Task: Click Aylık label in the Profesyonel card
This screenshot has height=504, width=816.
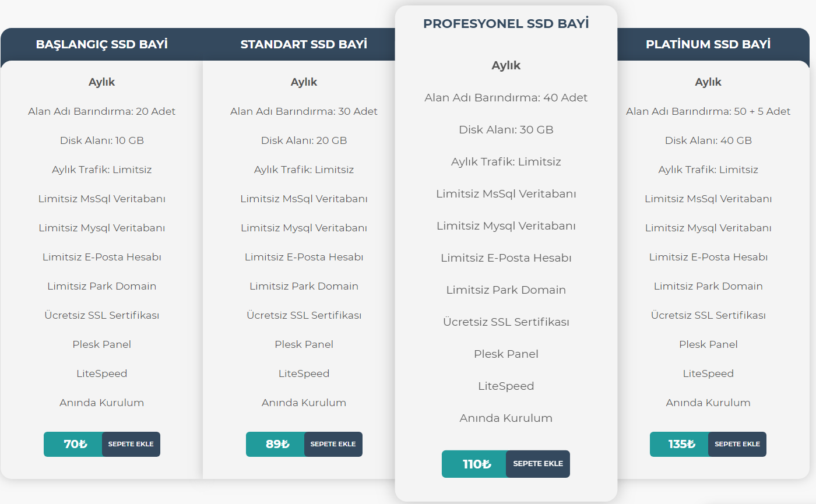Action: (x=506, y=65)
